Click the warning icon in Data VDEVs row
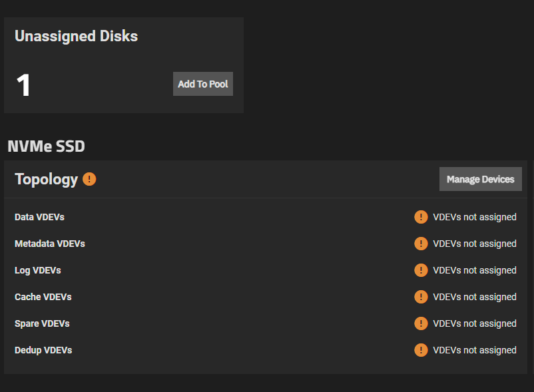 pyautogui.click(x=421, y=217)
